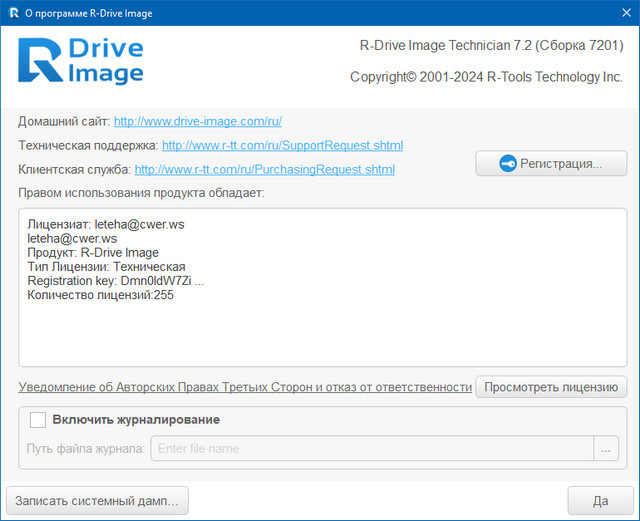The height and width of the screenshot is (521, 640).
Task: Click the R-Drive Image title bar icon
Action: 13,14
